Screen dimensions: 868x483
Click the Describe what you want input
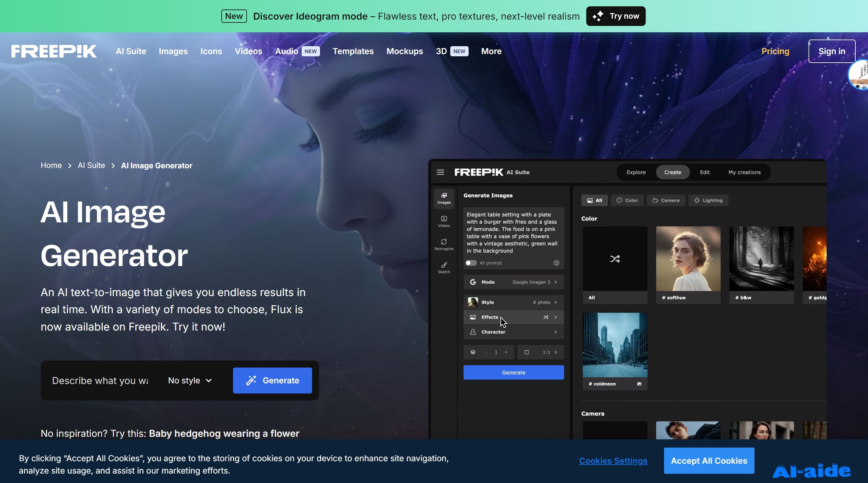(100, 380)
